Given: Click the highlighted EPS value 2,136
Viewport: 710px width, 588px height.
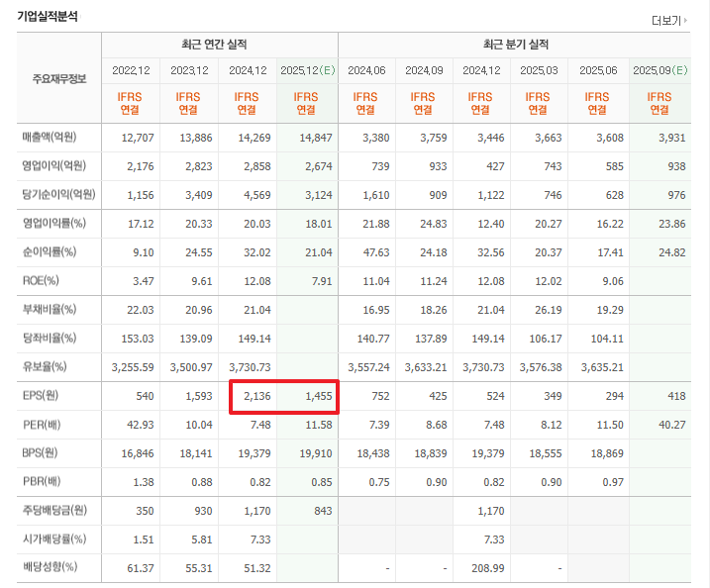Looking at the screenshot, I should [253, 397].
